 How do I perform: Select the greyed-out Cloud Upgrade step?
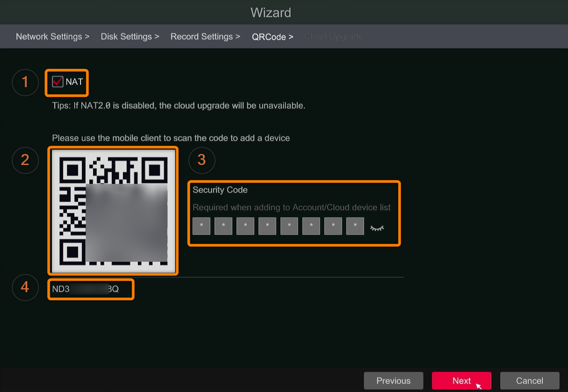click(x=333, y=37)
